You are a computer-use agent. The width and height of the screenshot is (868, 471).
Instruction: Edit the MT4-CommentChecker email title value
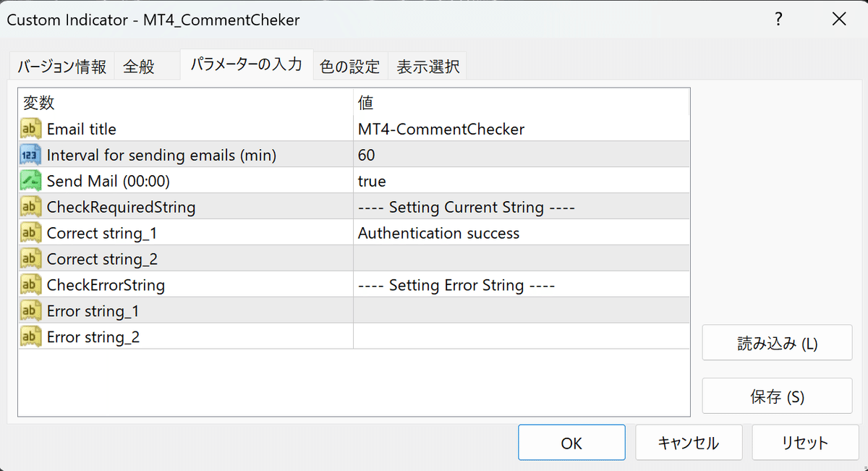[x=522, y=130]
